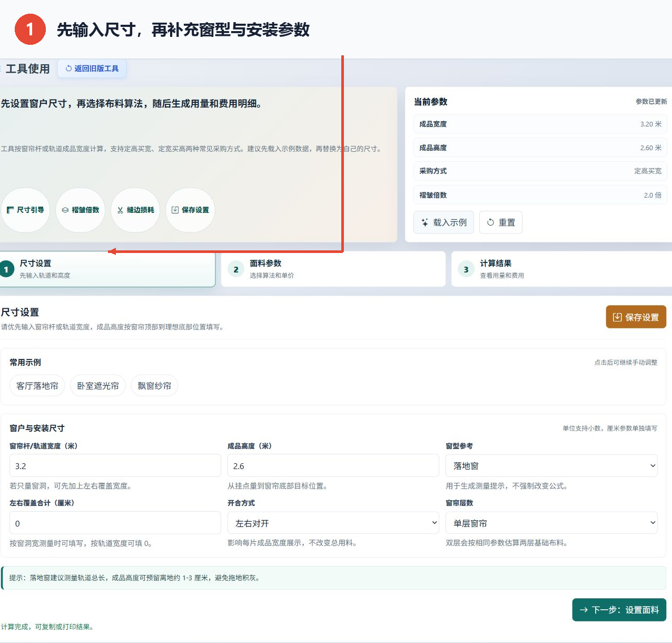Click 返回旧版工具 link button
Screen dimensions: 672x643
tap(92, 69)
